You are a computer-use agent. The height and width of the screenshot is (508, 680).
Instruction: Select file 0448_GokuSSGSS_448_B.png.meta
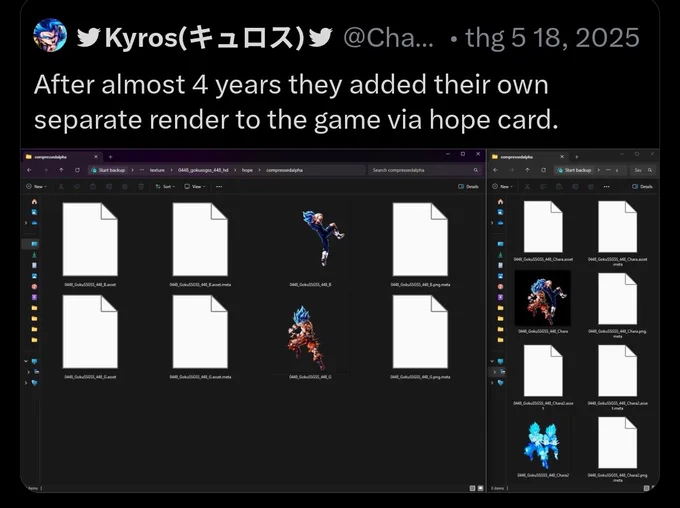coord(420,245)
